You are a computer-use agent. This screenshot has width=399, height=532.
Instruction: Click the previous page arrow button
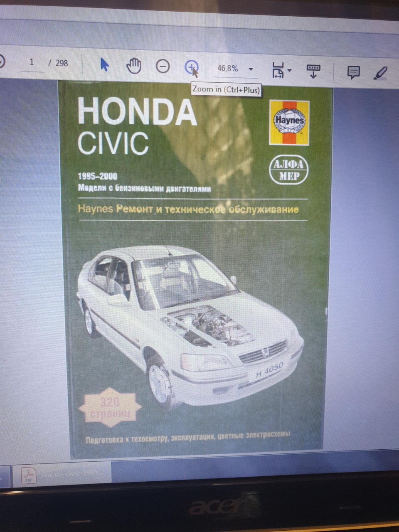pos(1,61)
